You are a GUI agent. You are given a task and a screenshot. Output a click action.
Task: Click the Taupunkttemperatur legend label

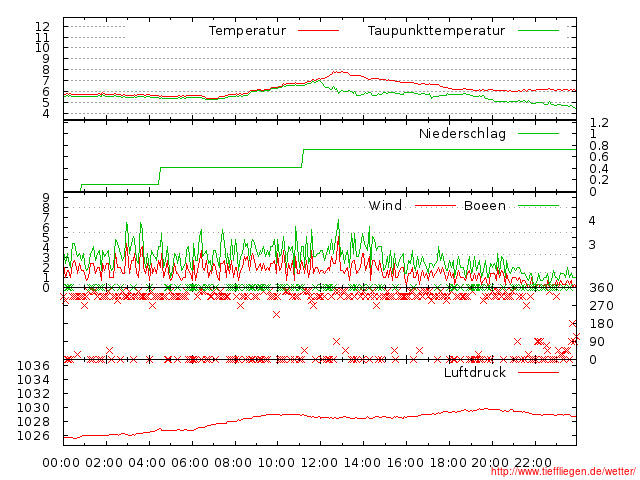436,31
